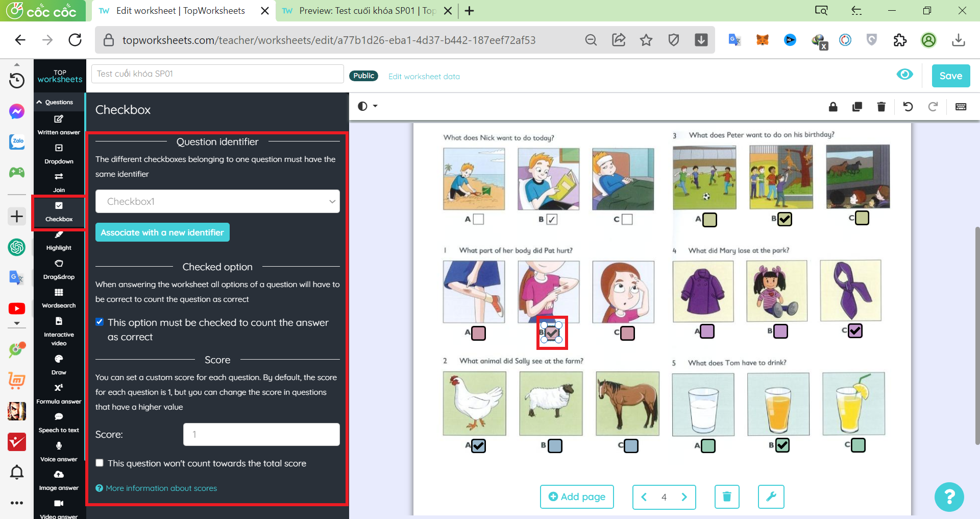Click the lock icon in editor toolbar
The height and width of the screenshot is (519, 980).
pyautogui.click(x=833, y=107)
